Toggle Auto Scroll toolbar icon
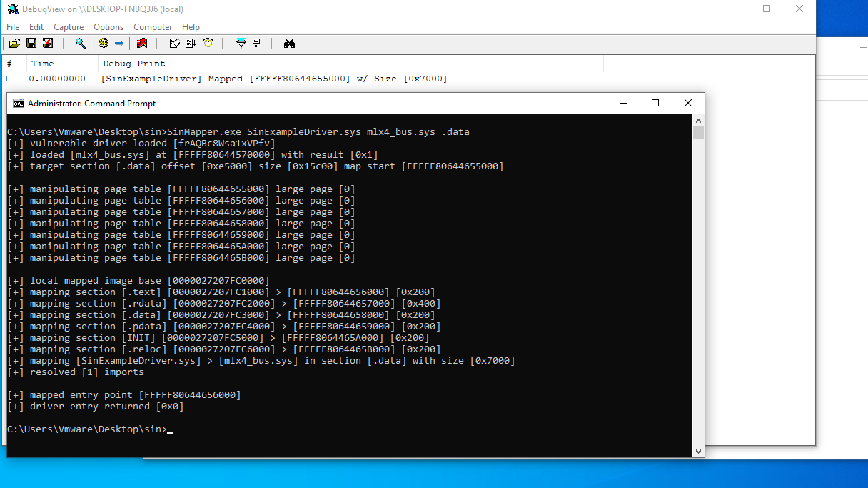Image resolution: width=868 pixels, height=488 pixels. 191,44
